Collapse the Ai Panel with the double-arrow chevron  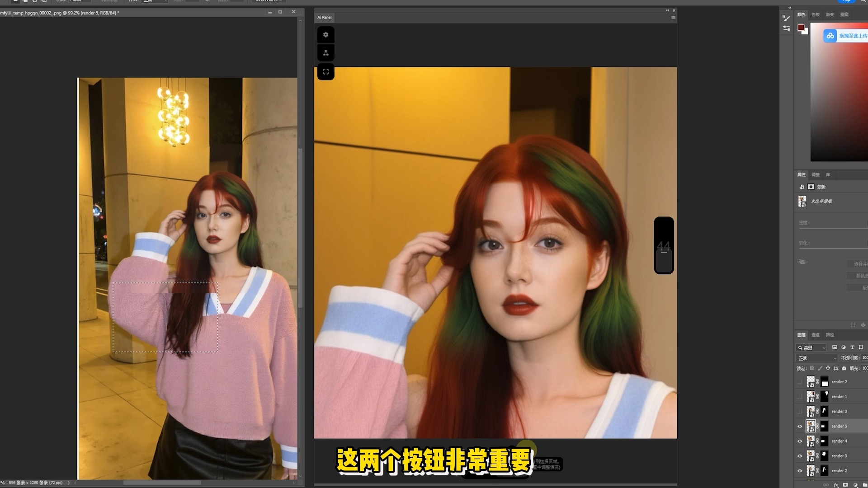[668, 10]
